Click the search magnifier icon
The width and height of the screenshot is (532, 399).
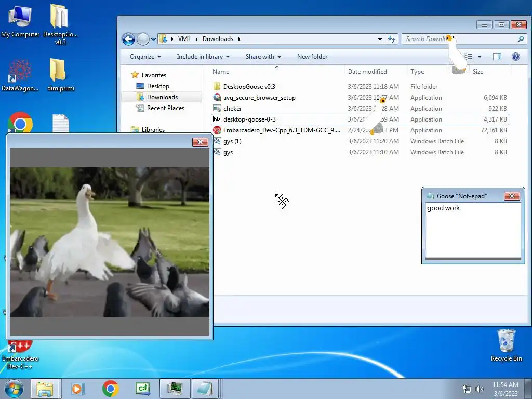(521, 39)
